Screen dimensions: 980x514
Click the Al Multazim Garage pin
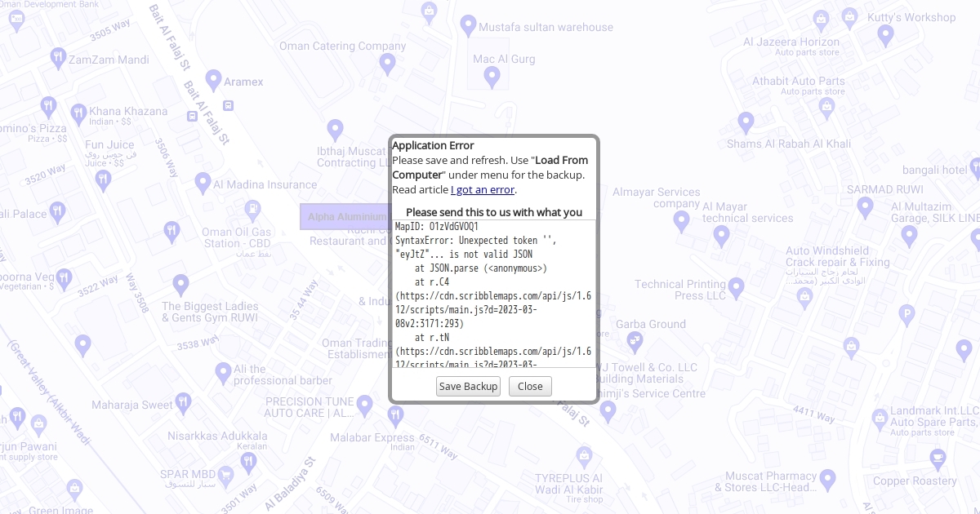click(911, 236)
